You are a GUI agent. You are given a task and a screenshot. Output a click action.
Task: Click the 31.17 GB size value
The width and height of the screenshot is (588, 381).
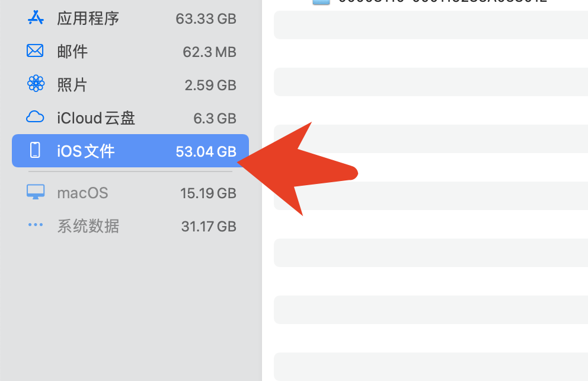coord(209,226)
